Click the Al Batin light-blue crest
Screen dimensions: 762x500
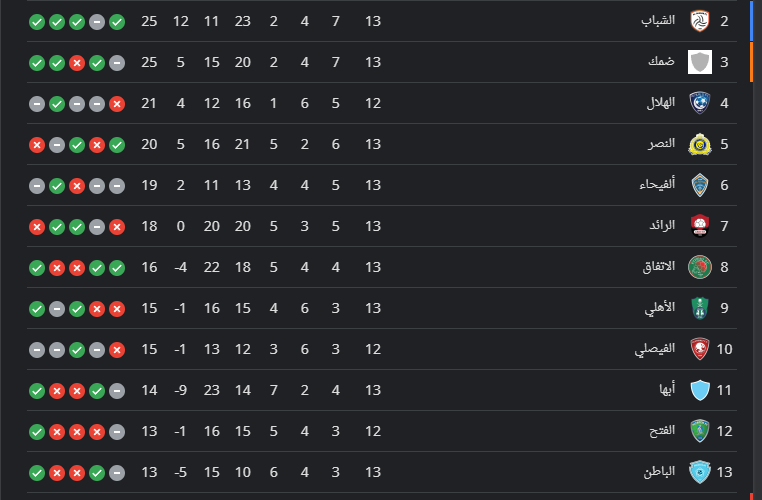click(700, 472)
